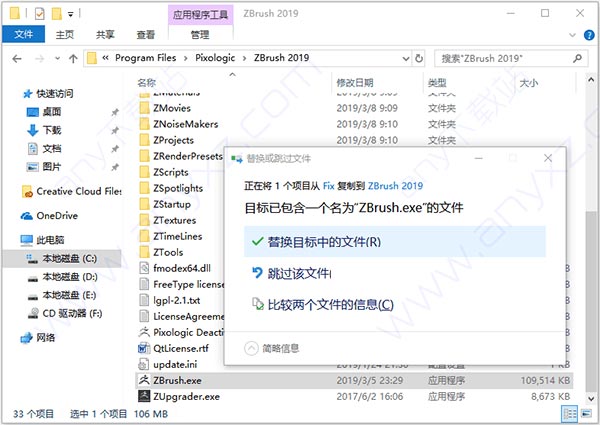Screen dimensions: 600x425
Task: Click the Fix source link
Action: click(328, 186)
